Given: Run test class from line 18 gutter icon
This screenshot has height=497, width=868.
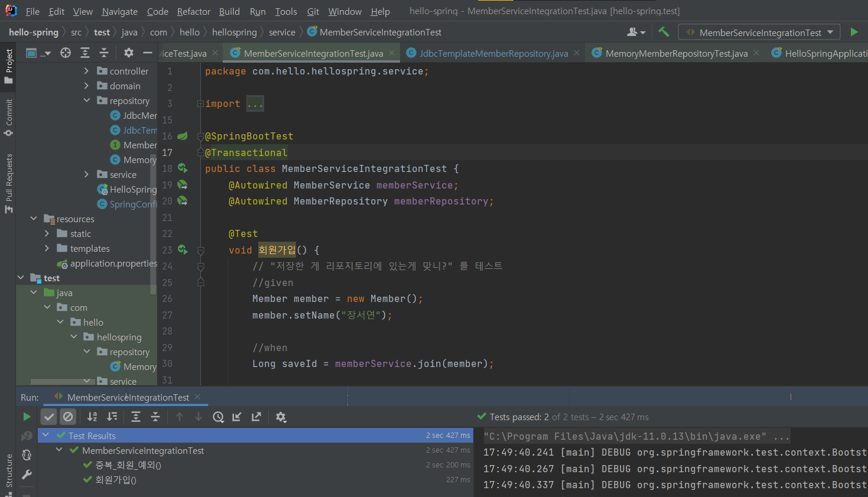Looking at the screenshot, I should click(x=183, y=168).
